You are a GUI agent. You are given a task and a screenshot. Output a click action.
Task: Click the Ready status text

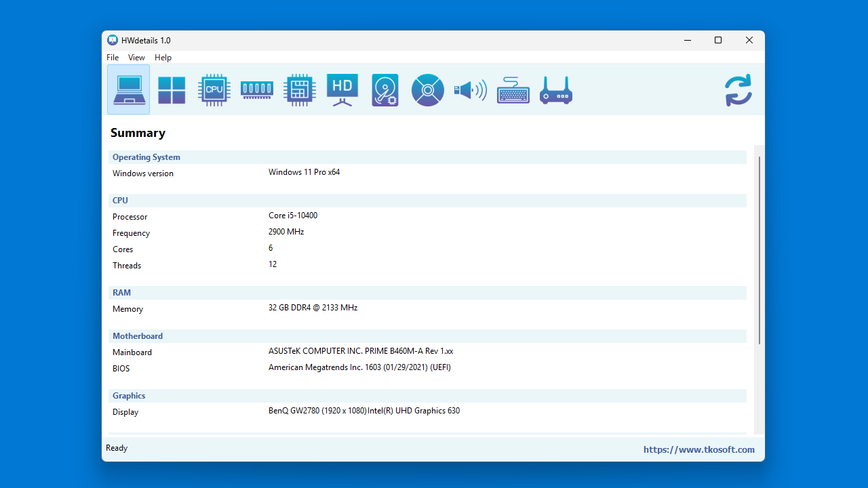click(117, 448)
